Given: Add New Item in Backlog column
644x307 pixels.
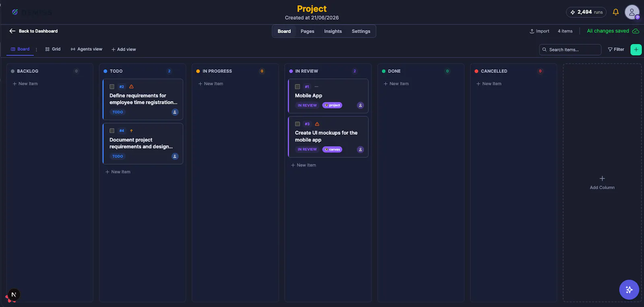Looking at the screenshot, I should (25, 84).
